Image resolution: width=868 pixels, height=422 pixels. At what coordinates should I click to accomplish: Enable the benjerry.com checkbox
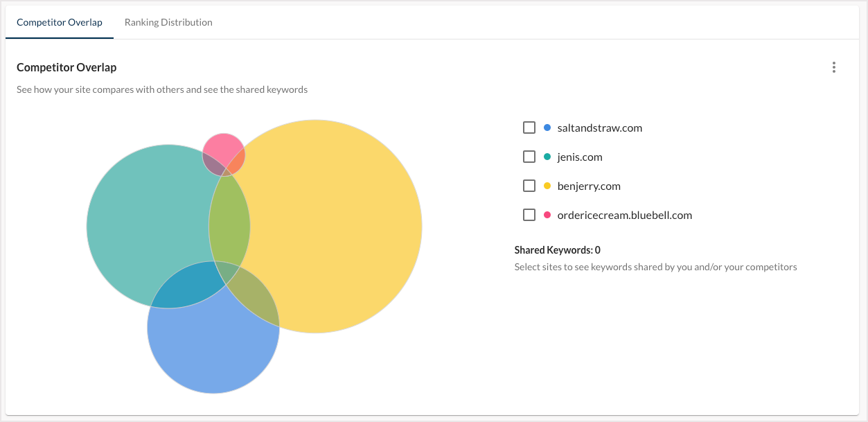[x=529, y=186]
